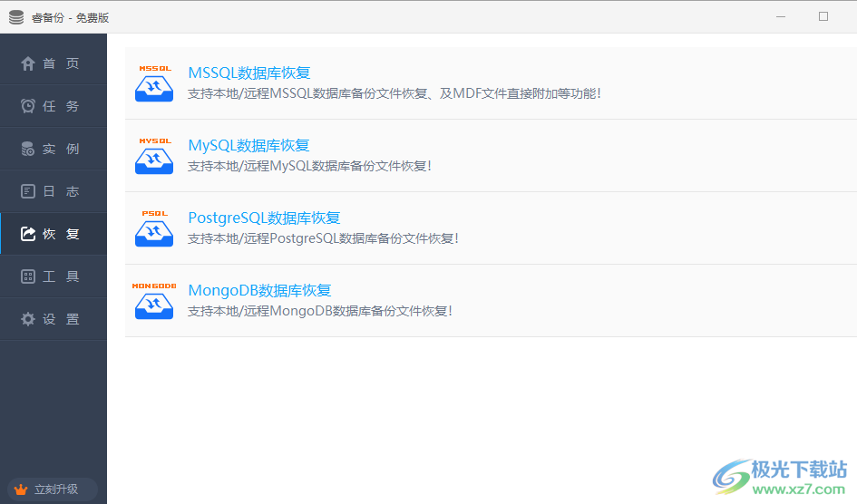Screen dimensions: 857x504
Task: Click the restore arrow icon beside 恢复
Action: tap(28, 234)
